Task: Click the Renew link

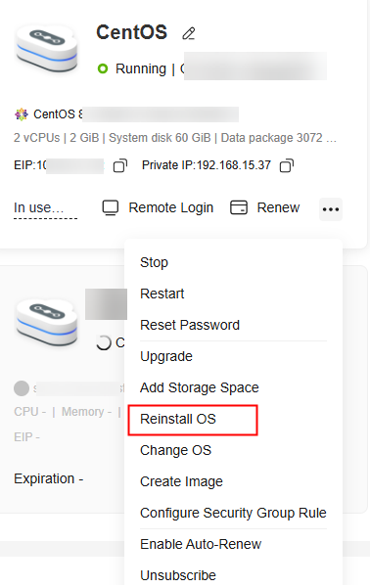Action: pos(278,207)
